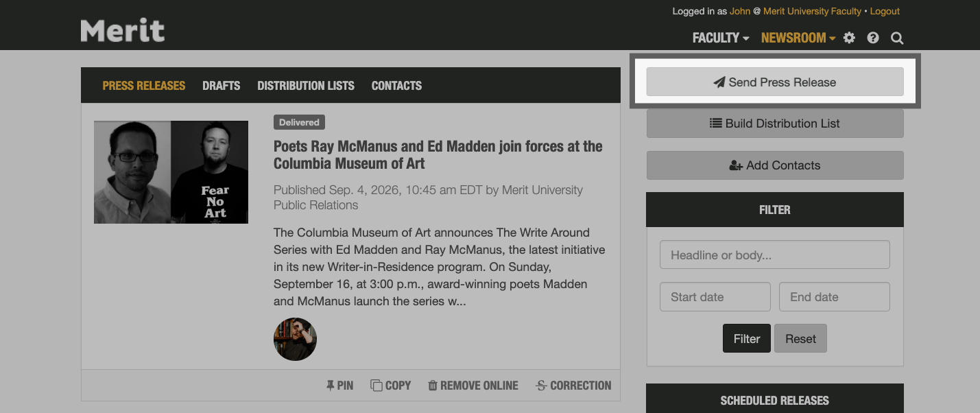
Task: Click the help question mark icon
Action: pos(873,38)
